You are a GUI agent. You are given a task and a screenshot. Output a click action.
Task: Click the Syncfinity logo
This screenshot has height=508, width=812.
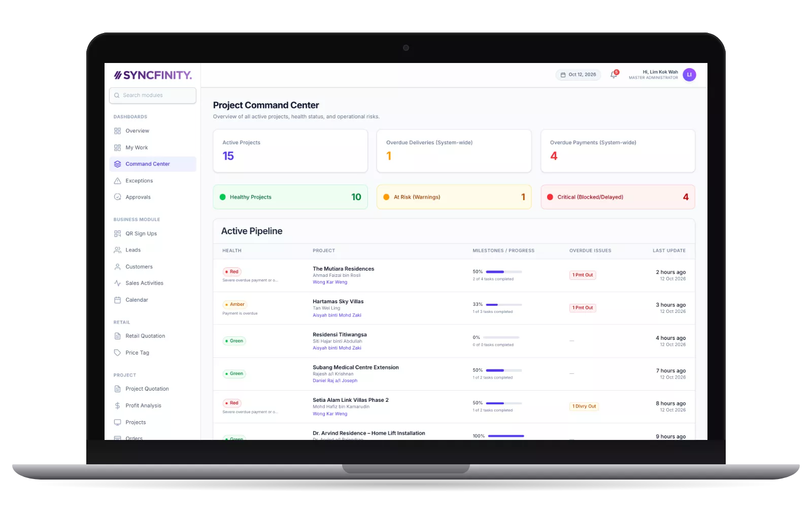(153, 75)
